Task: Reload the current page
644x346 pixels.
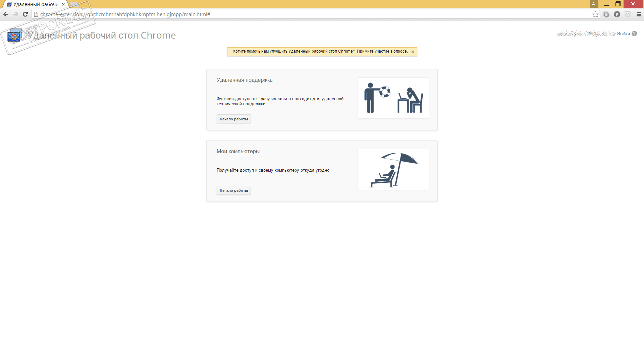Action: pyautogui.click(x=25, y=14)
